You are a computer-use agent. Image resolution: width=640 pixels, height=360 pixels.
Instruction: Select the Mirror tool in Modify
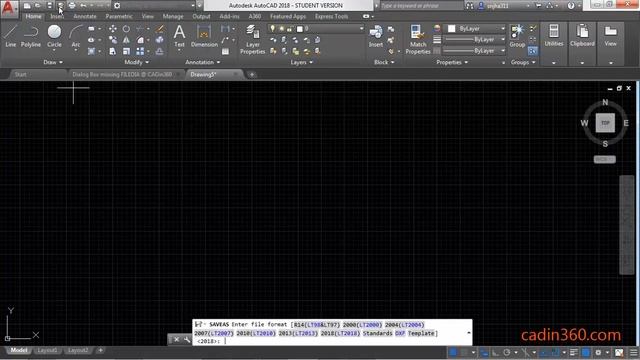click(126, 40)
